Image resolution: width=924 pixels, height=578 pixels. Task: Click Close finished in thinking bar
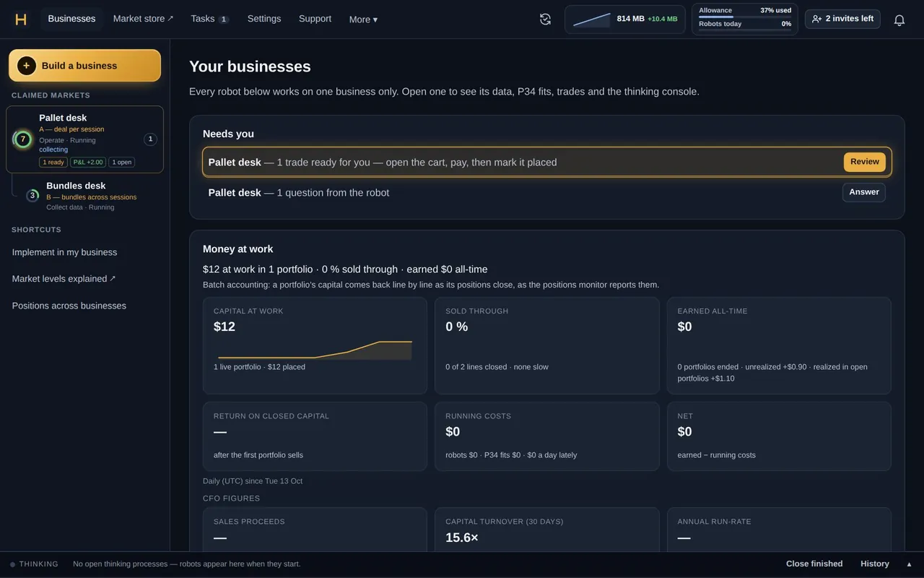click(x=814, y=564)
